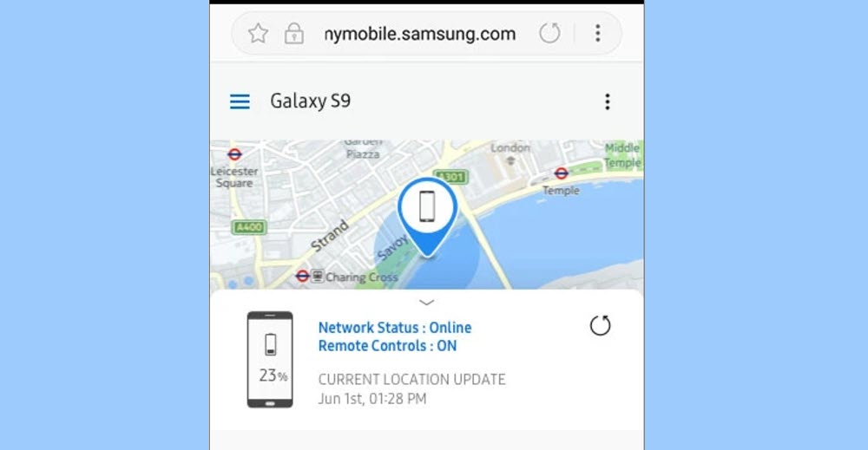Click the Charing Cross station icon
The height and width of the screenshot is (450, 868).
pyautogui.click(x=302, y=276)
